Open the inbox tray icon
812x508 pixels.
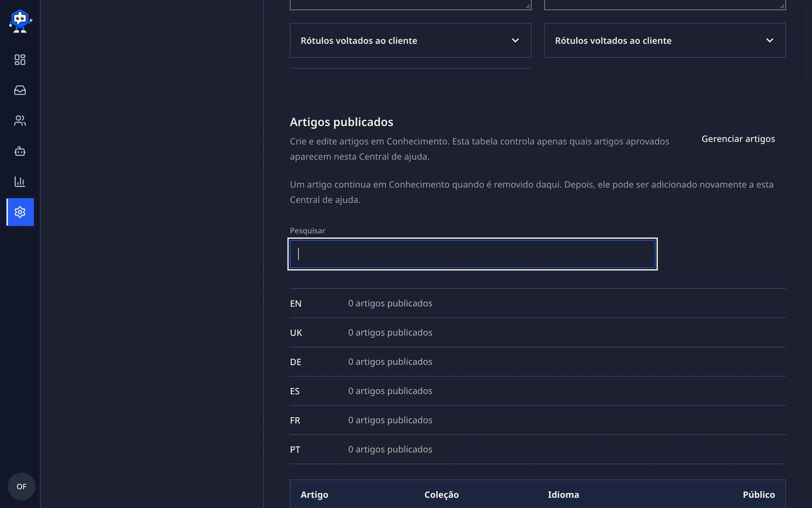pyautogui.click(x=20, y=90)
